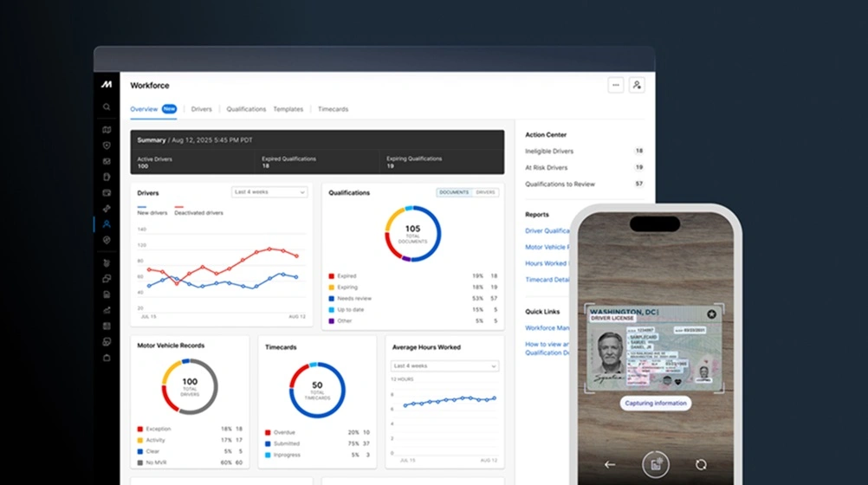Click the Clear row in Motor Vehicle Records
This screenshot has width=868, height=485.
[190, 451]
